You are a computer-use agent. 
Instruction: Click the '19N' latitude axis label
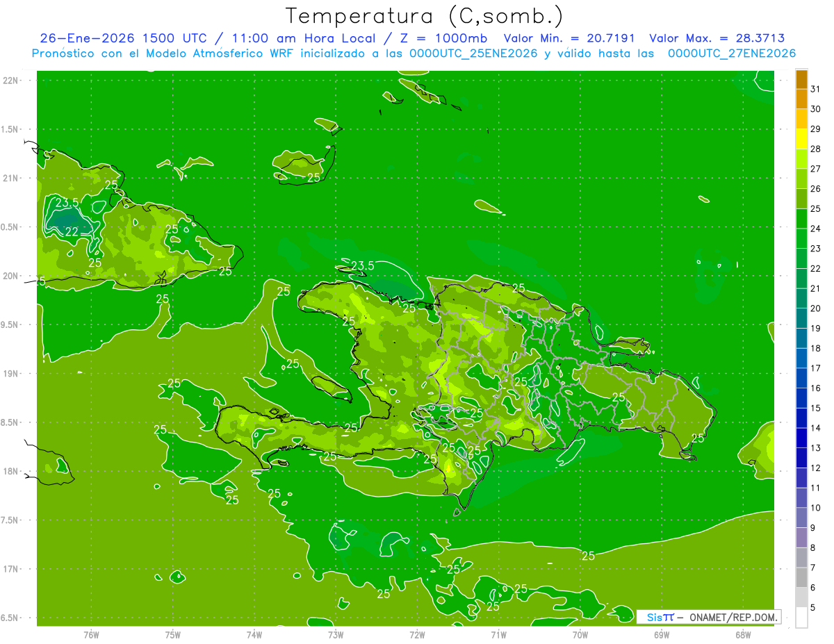(11, 374)
